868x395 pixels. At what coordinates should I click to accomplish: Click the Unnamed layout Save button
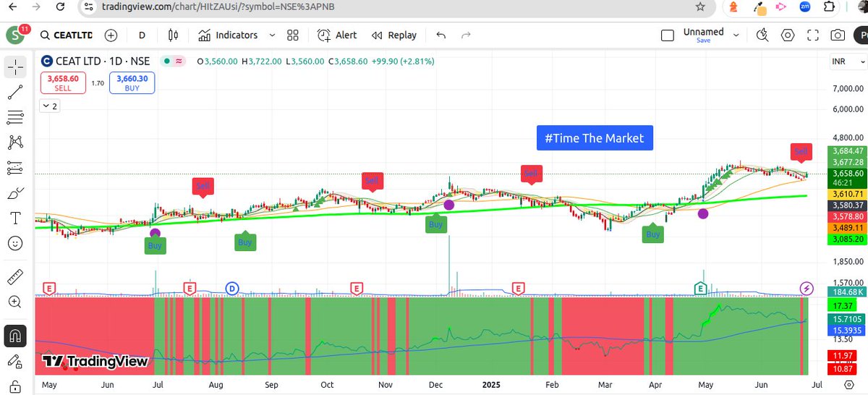(x=703, y=41)
